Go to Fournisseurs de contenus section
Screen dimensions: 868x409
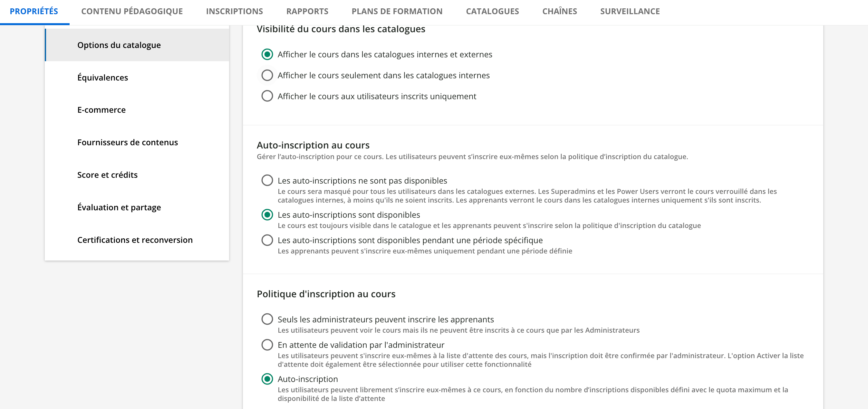pyautogui.click(x=127, y=142)
